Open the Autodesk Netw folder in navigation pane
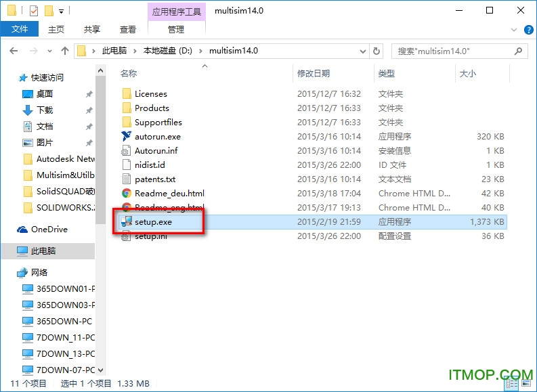 (x=58, y=159)
